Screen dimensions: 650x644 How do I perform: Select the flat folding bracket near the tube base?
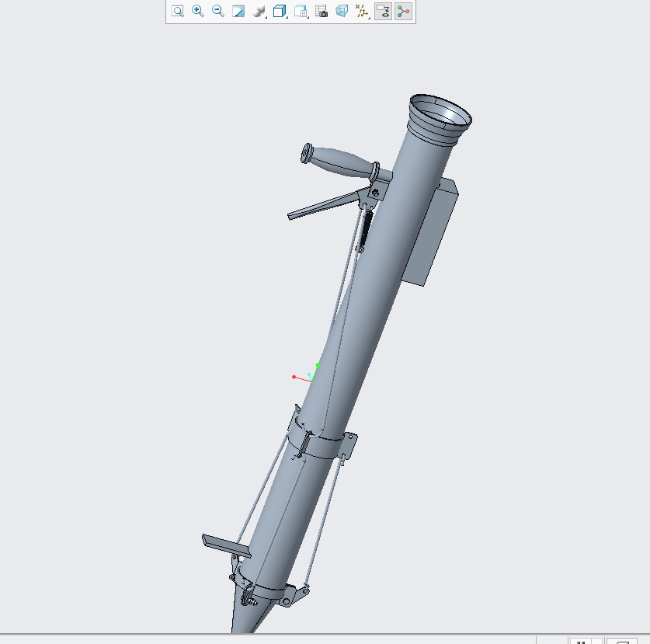tap(226, 546)
